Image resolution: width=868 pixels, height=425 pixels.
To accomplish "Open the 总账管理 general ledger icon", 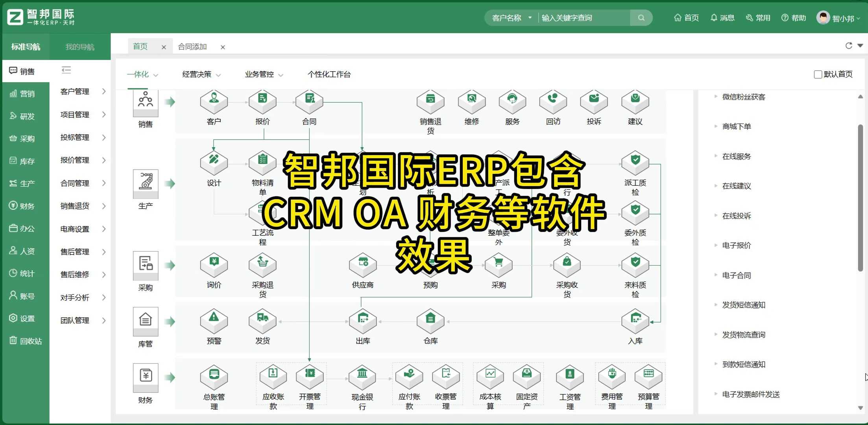I will pyautogui.click(x=214, y=377).
